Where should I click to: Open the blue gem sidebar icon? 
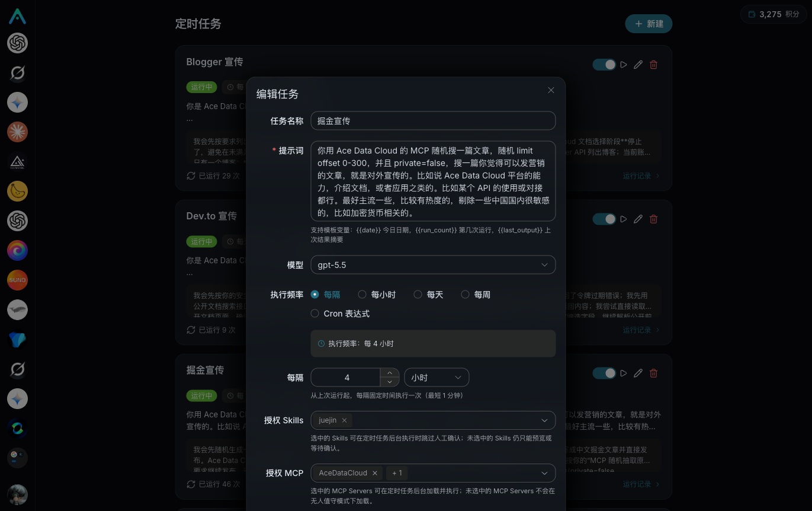[17, 339]
